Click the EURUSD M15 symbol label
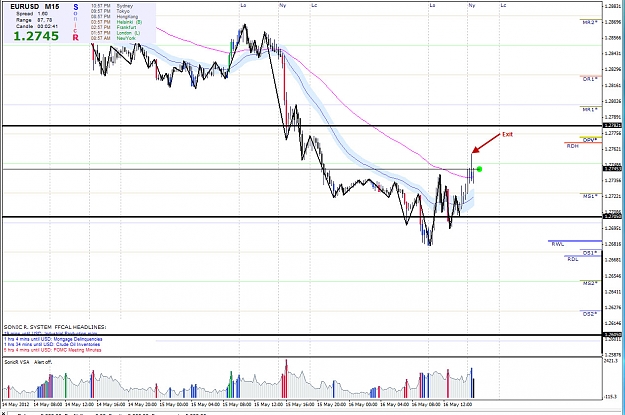This screenshot has width=625, height=415. click(35, 7)
